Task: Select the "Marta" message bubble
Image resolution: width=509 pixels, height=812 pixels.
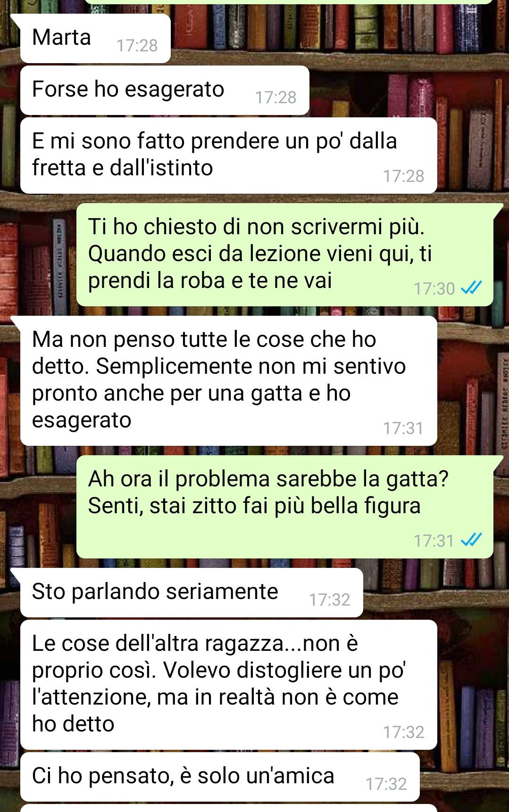Action: [x=95, y=39]
